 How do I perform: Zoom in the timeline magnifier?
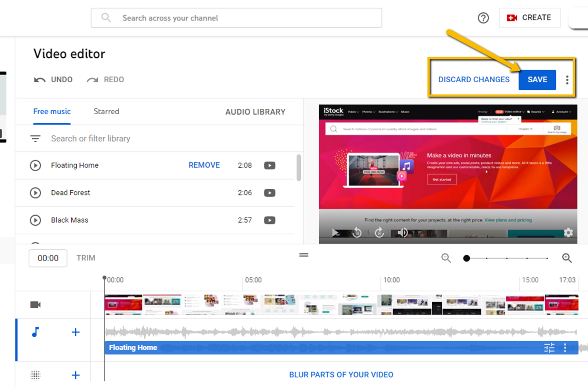(567, 258)
